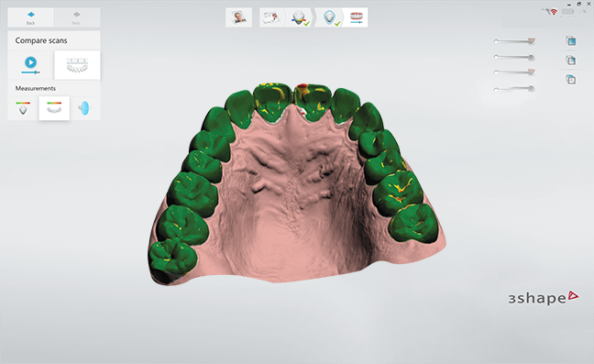Select the full-arch color map measurement
Viewport: 594px width, 364px height.
click(54, 108)
